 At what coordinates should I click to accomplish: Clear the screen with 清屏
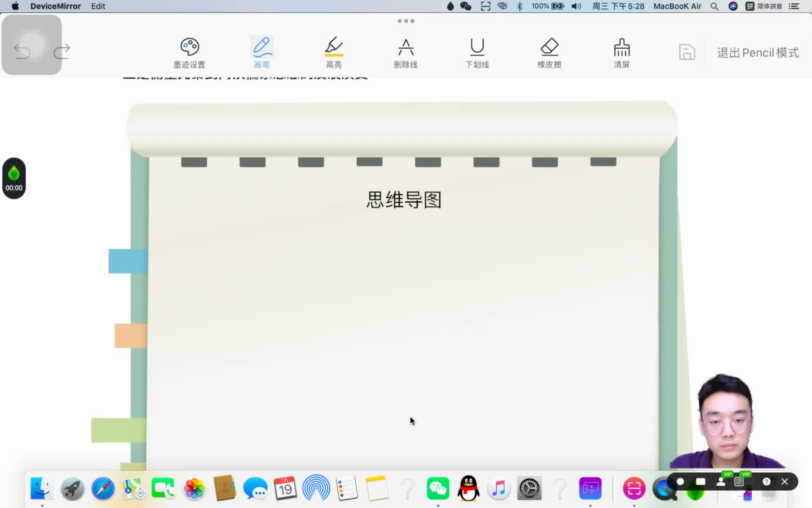[x=622, y=53]
